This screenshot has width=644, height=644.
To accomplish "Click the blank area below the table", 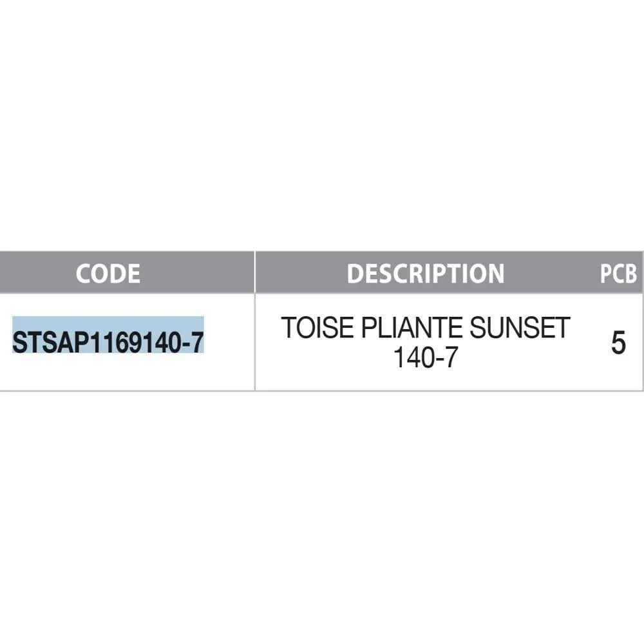I will coord(322,515).
